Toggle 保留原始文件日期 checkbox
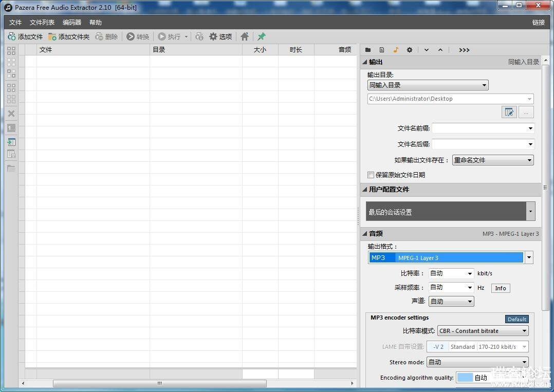 click(x=371, y=175)
